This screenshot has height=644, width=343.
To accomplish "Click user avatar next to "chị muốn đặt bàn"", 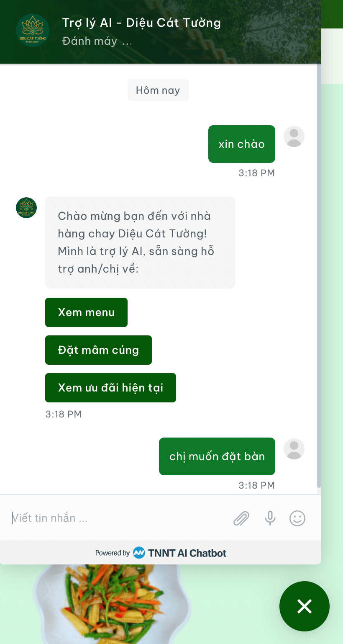I will (294, 449).
